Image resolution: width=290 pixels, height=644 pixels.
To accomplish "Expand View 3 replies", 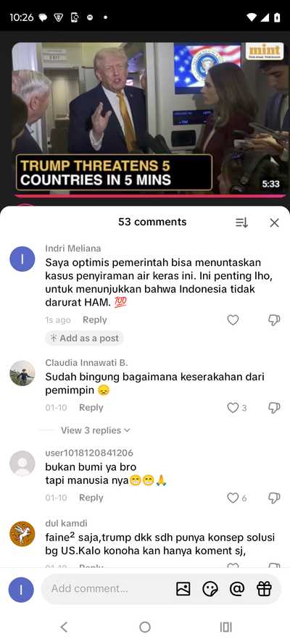I will [x=96, y=430].
